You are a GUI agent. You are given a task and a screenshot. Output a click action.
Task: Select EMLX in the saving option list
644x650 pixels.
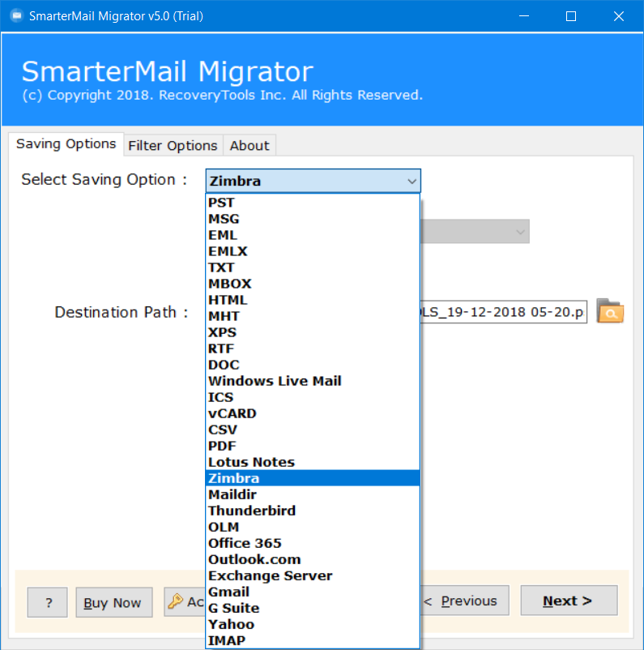(x=313, y=251)
